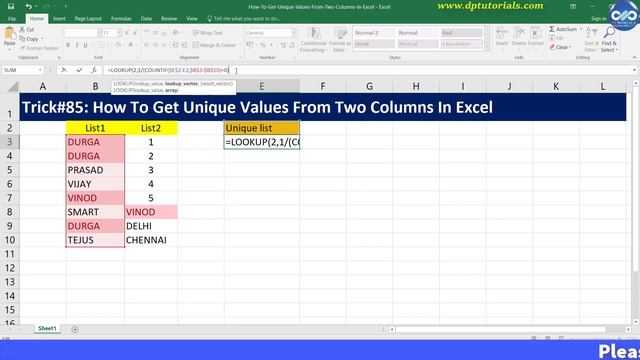Apply percent style
The width and height of the screenshot is (640, 360).
pos(263,45)
